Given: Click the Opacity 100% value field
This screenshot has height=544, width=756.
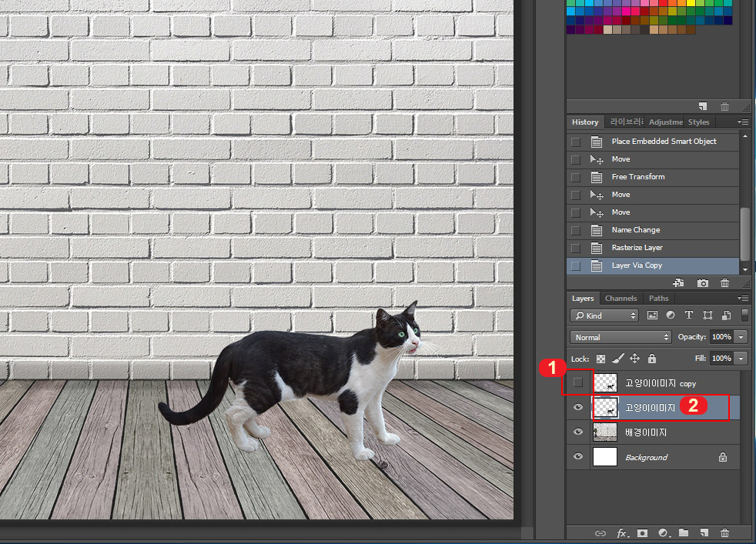Looking at the screenshot, I should coord(722,337).
